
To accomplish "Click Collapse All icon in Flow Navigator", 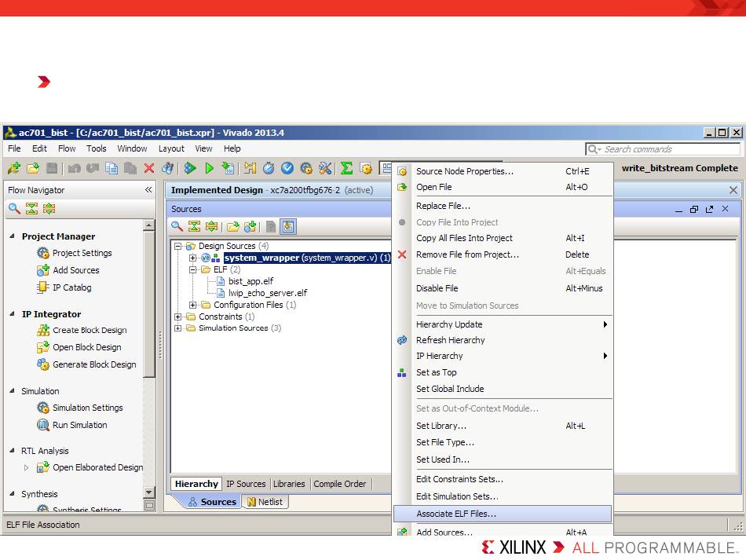I will tap(32, 208).
